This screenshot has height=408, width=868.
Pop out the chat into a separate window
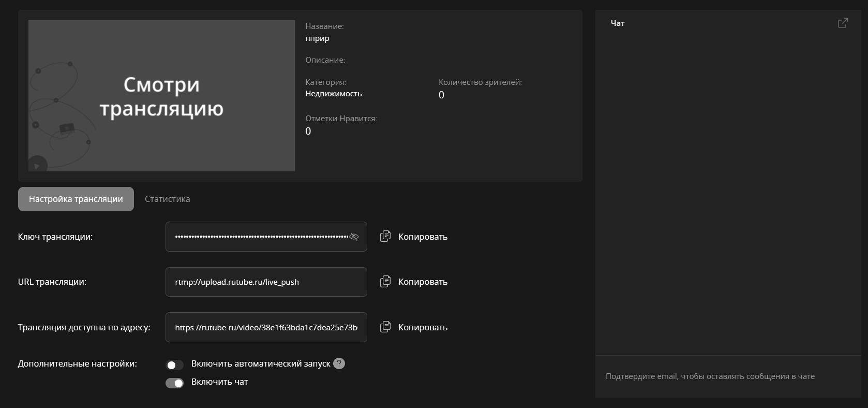[x=843, y=23]
